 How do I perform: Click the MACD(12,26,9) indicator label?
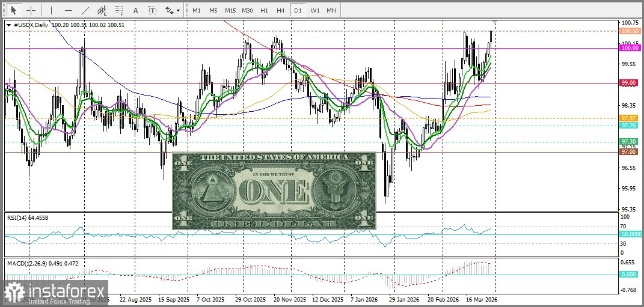pos(42,264)
